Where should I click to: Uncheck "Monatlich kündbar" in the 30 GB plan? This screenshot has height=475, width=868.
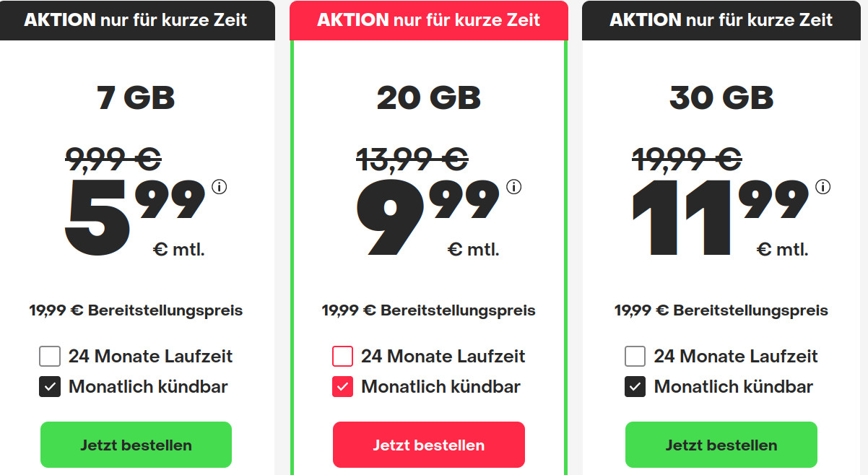tap(635, 386)
